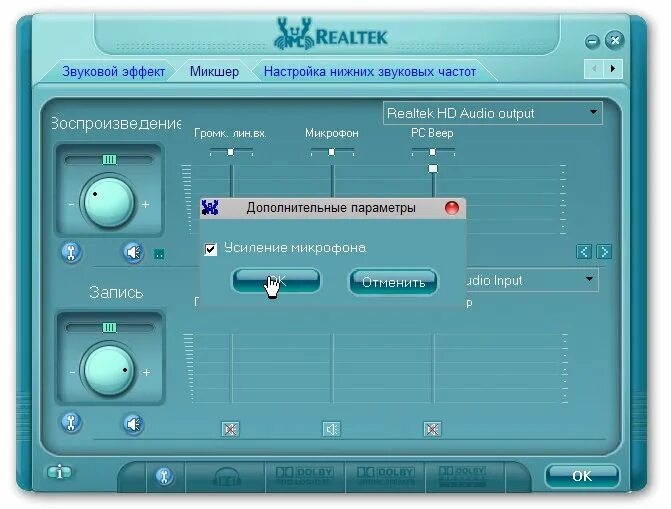The width and height of the screenshot is (671, 509).
Task: Close the Realtek window
Action: [x=615, y=41]
